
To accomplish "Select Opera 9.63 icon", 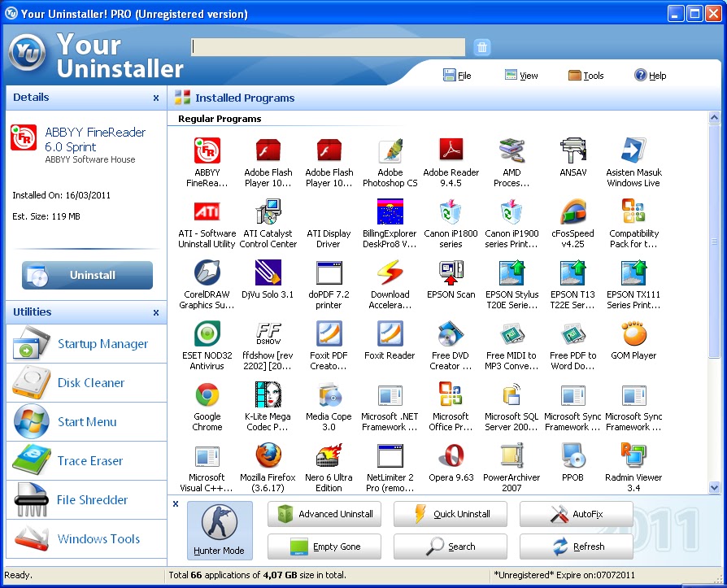I will pyautogui.click(x=451, y=455).
